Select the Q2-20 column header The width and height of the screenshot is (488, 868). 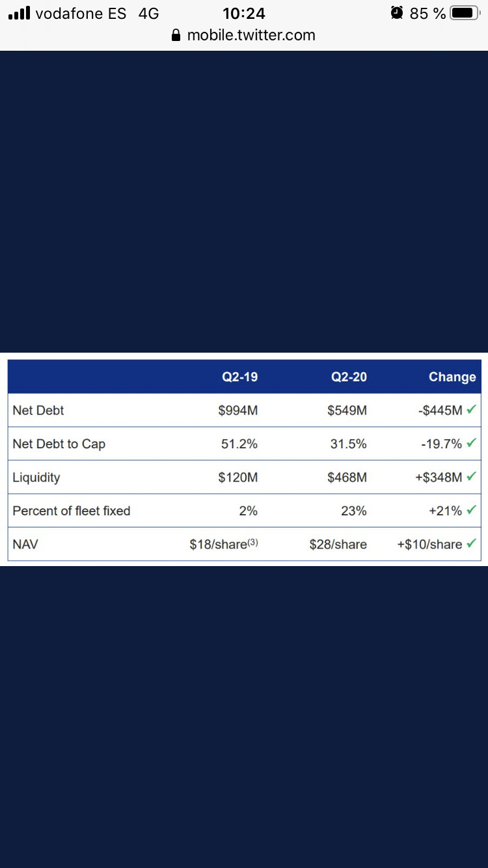pyautogui.click(x=349, y=377)
